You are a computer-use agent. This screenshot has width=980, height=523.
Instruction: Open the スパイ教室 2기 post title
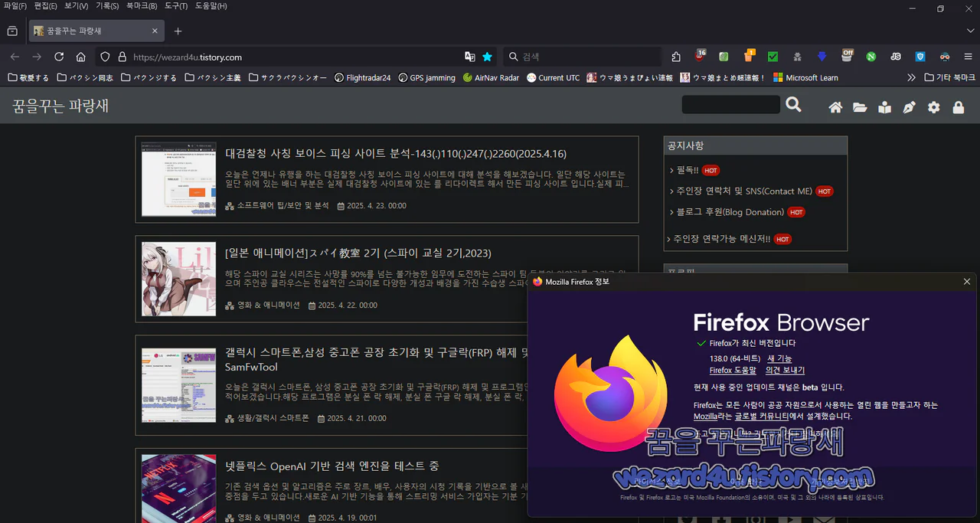point(358,253)
